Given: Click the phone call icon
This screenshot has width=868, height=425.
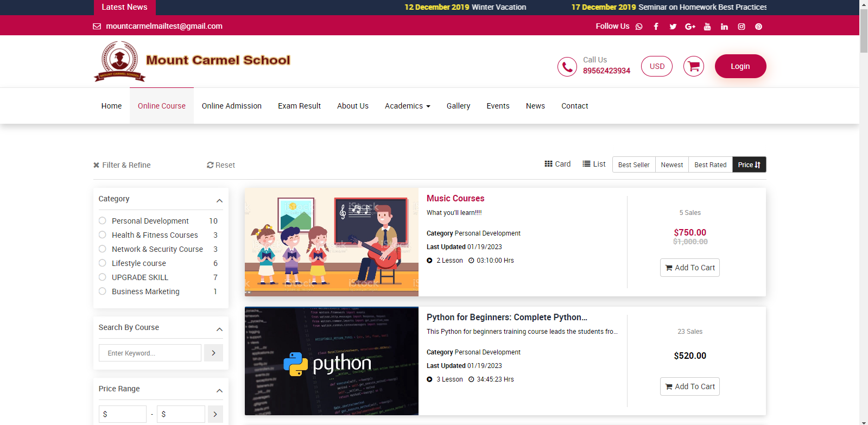Looking at the screenshot, I should pos(567,67).
